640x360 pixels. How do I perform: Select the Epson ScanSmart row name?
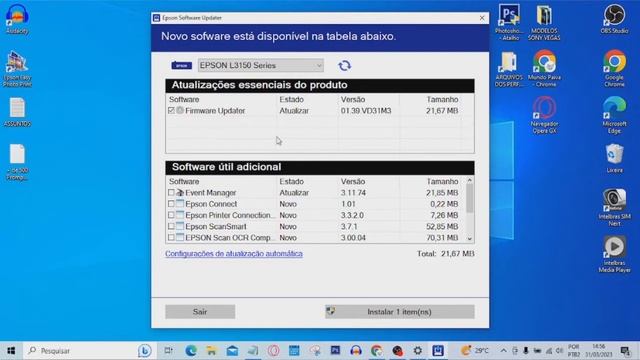(216, 226)
